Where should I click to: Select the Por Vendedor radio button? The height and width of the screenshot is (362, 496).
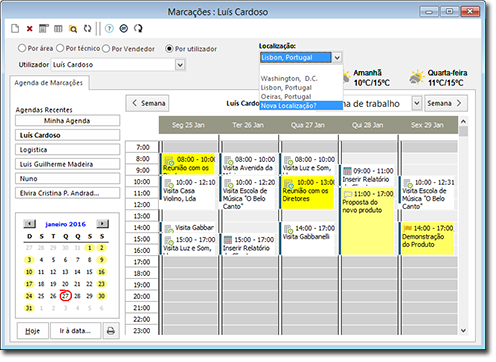pos(106,48)
